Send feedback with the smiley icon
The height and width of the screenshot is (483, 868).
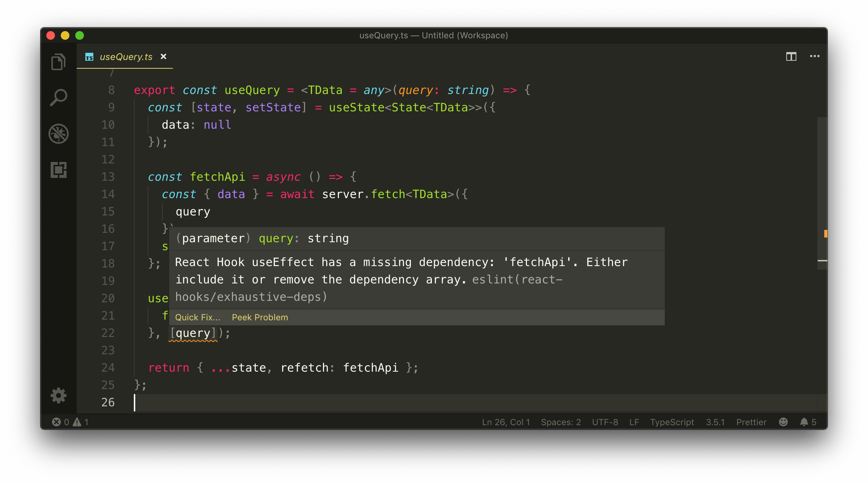(x=783, y=422)
